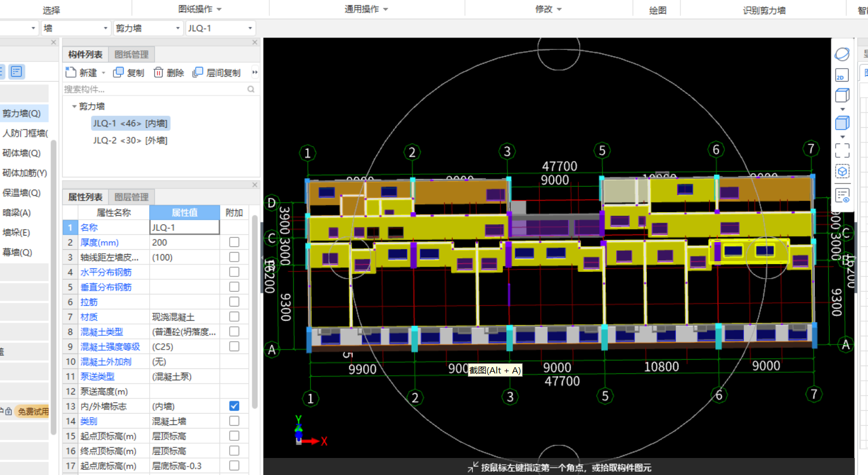Click the highlighted list-view icon in left panel
Image resolution: width=868 pixels, height=475 pixels.
point(16,72)
